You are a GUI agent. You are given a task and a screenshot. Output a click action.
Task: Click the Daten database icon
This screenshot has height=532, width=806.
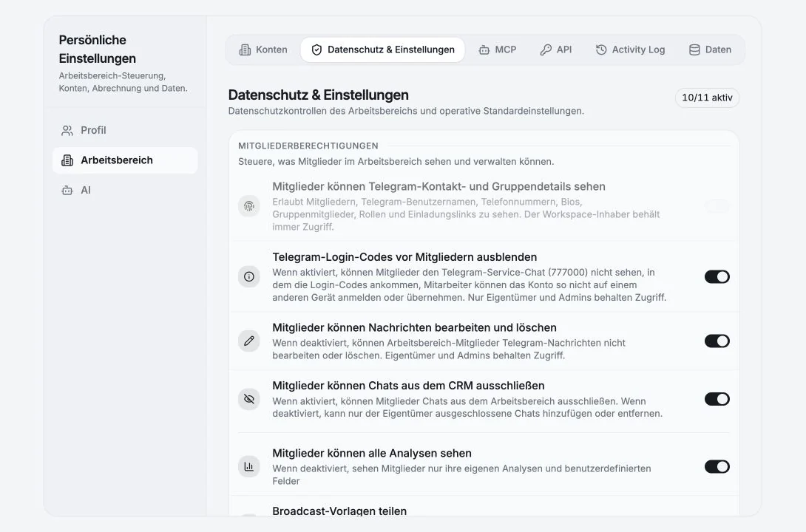(x=694, y=50)
